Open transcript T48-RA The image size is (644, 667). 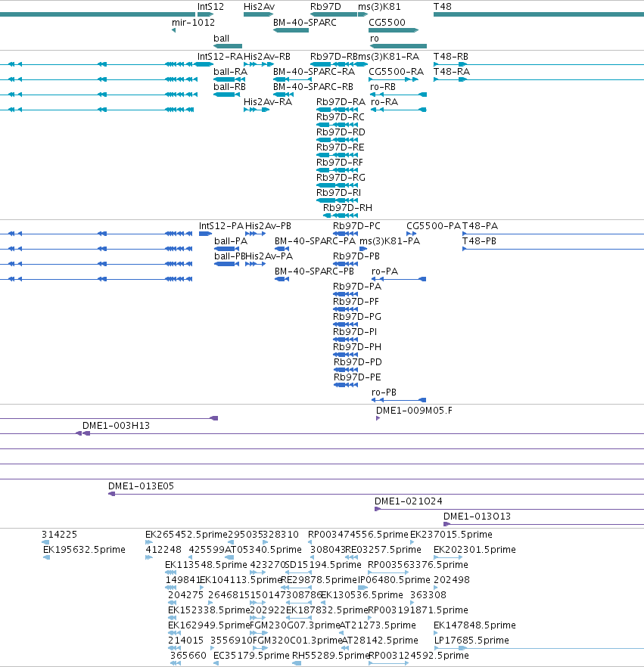click(x=452, y=72)
